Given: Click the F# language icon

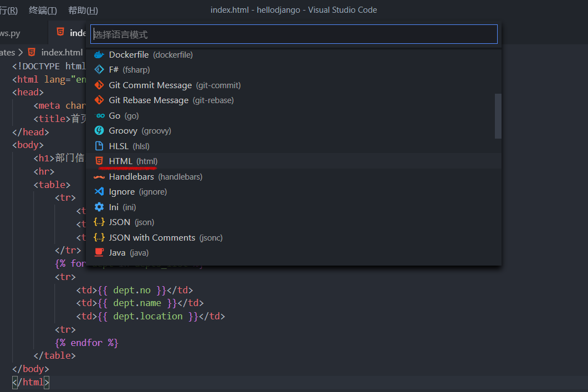Looking at the screenshot, I should [99, 70].
